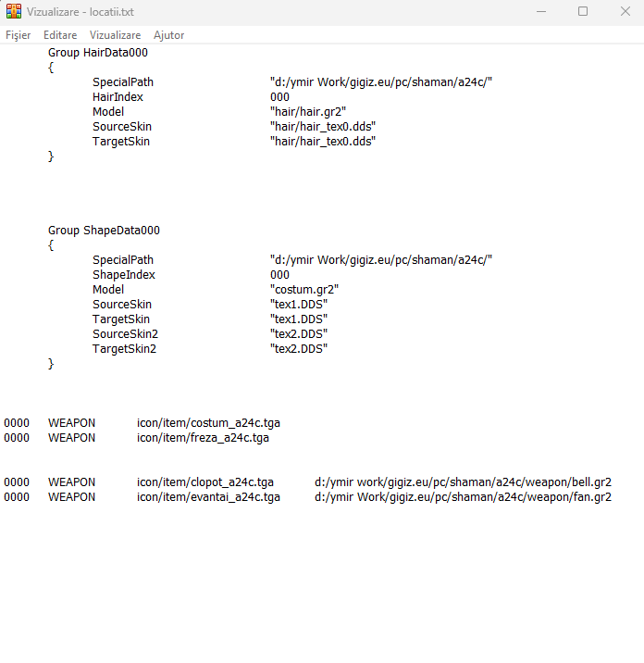The width and height of the screenshot is (644, 663).
Task: Click WEAPON on the evantai_a24c row
Action: [x=71, y=497]
